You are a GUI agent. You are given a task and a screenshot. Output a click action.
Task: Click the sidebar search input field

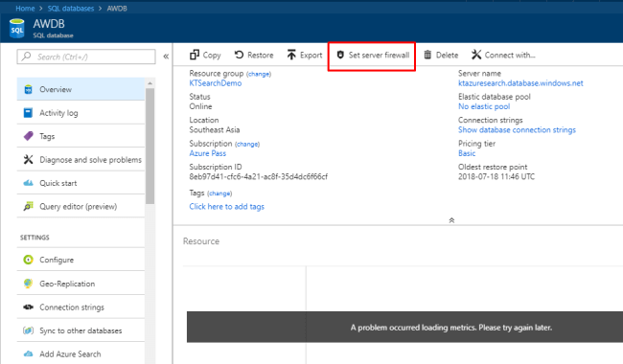[86, 57]
